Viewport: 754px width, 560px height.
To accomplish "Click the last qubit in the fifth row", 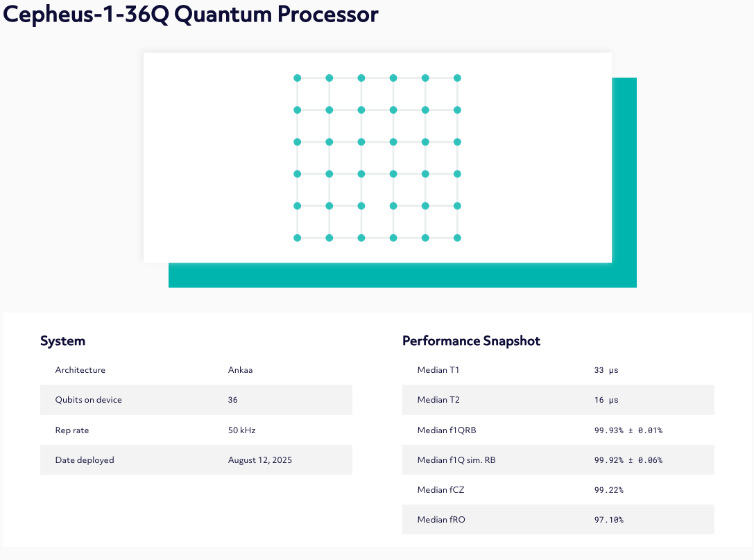I will click(x=457, y=206).
